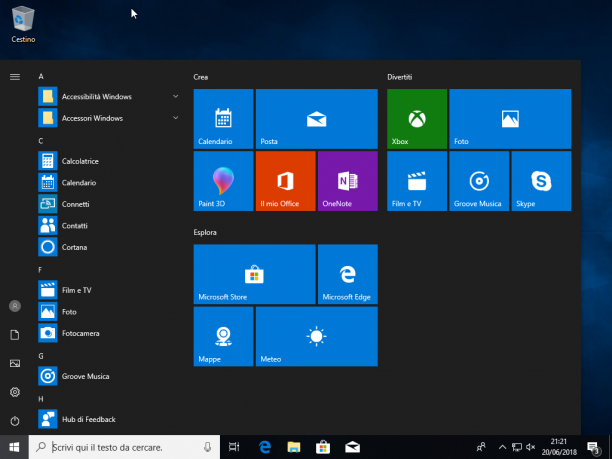Open Film e TV in the app list
612x459 pixels.
click(109, 290)
